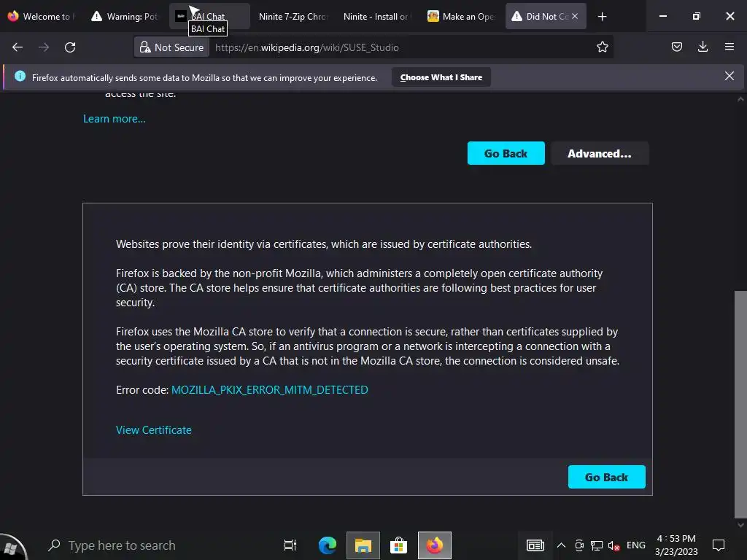Click the info icon in notification bar
The height and width of the screenshot is (560, 747).
20,76
